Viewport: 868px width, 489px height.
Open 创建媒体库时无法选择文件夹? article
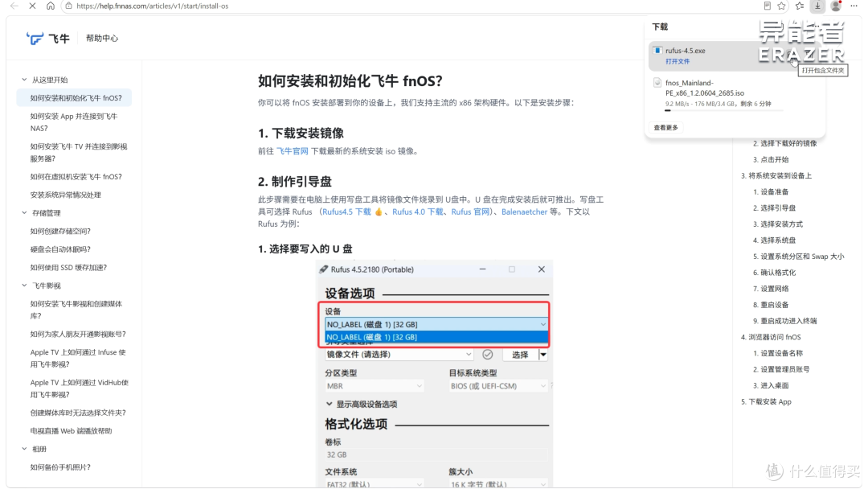[78, 413]
